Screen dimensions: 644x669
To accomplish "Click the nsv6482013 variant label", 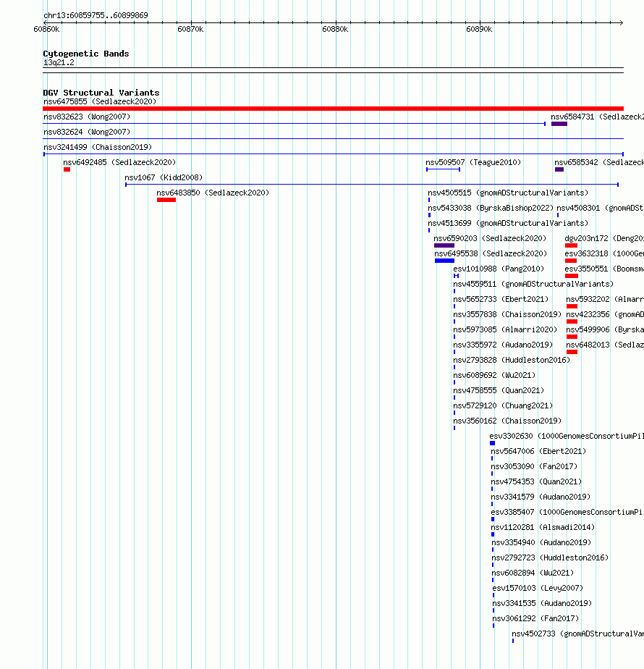I will tap(605, 345).
